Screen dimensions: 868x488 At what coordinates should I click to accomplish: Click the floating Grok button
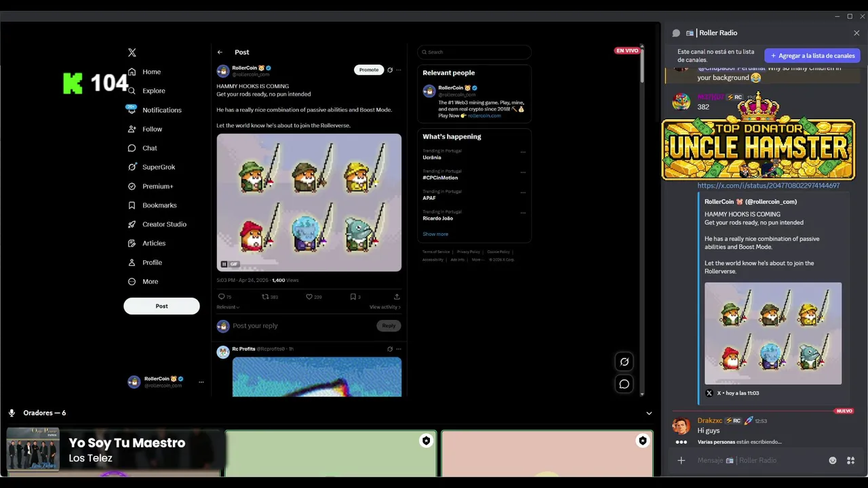(625, 362)
